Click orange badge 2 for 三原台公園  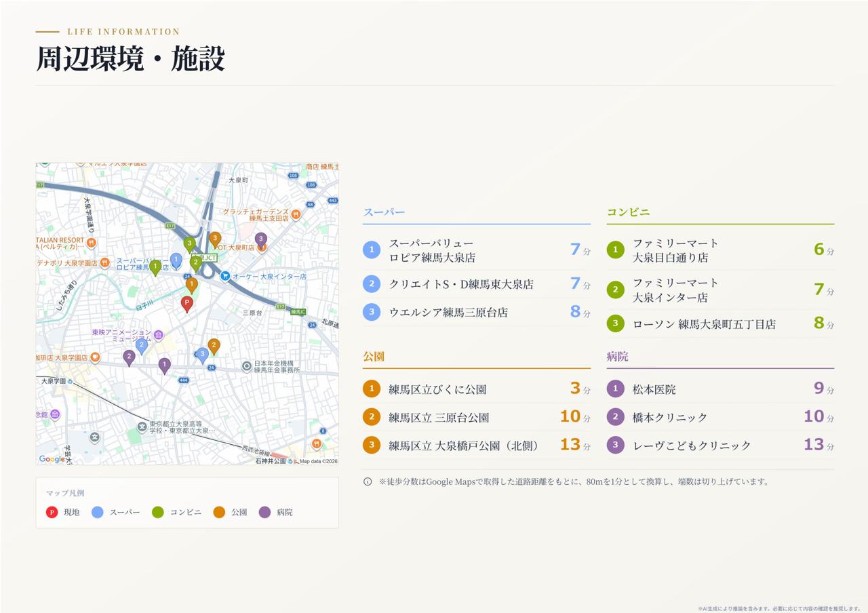click(372, 417)
